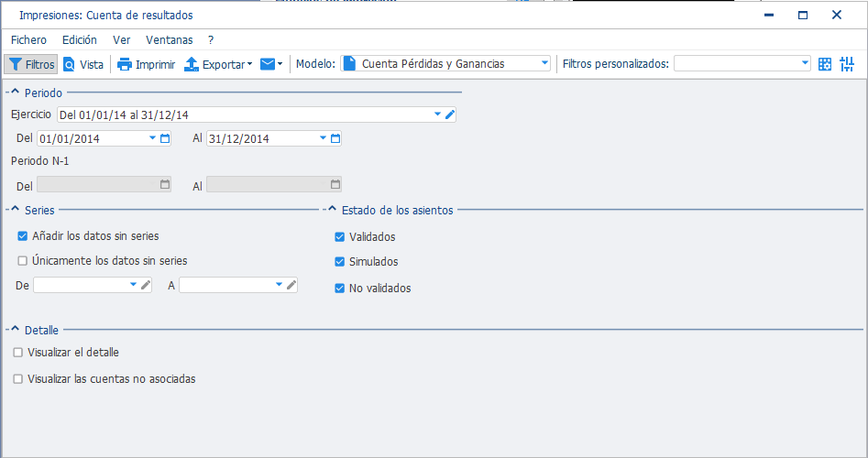Click the Imprimir printer icon
The height and width of the screenshot is (458, 868).
click(125, 64)
